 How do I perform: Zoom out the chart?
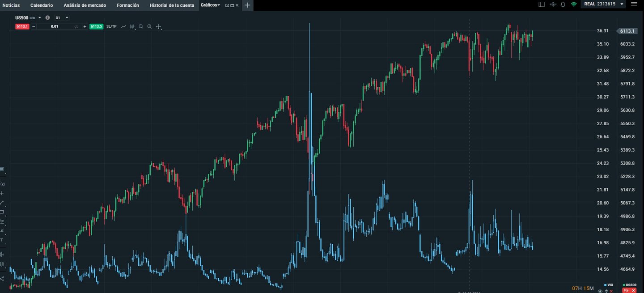point(141,26)
